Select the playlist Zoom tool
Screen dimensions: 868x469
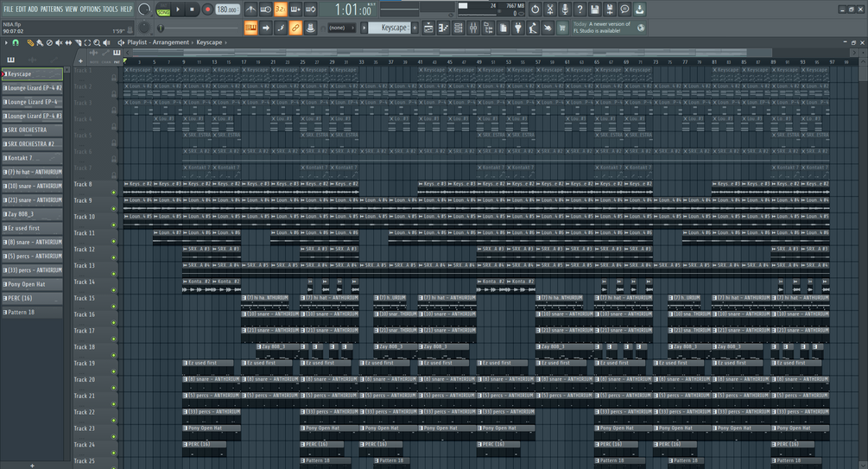pos(97,42)
